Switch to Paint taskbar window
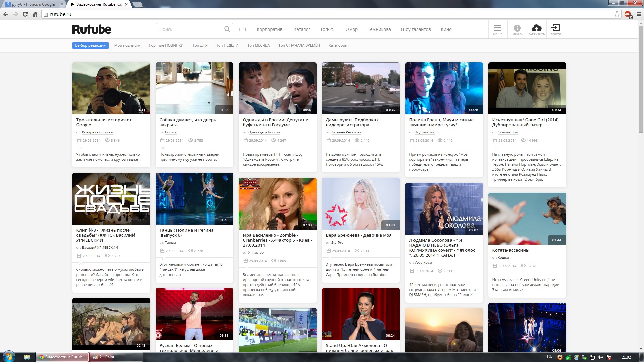The height and width of the screenshot is (362, 644). [x=116, y=357]
